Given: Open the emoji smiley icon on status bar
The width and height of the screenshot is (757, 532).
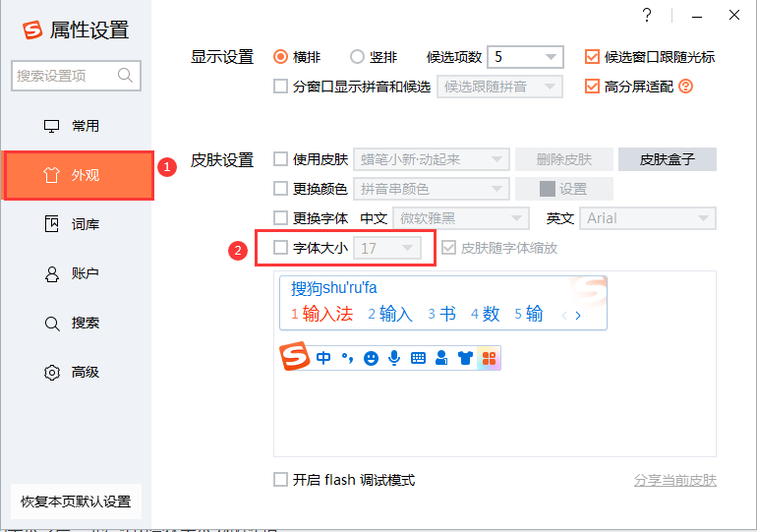Looking at the screenshot, I should tap(371, 358).
